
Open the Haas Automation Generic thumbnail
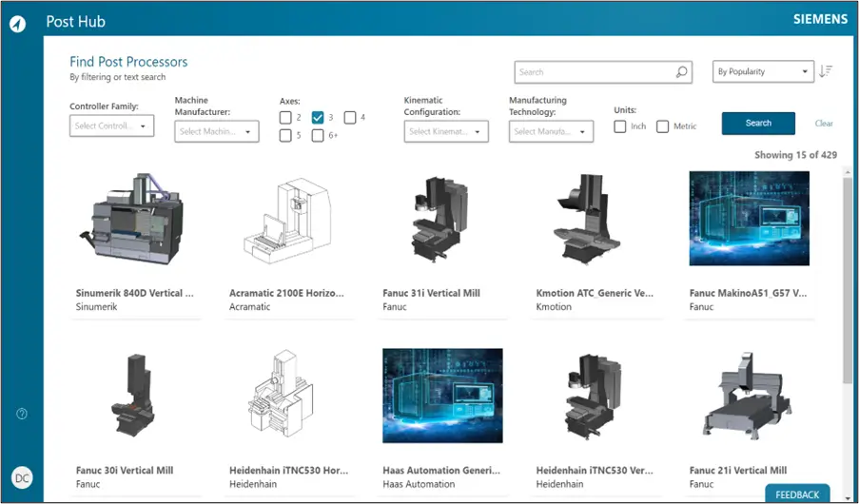pos(442,396)
